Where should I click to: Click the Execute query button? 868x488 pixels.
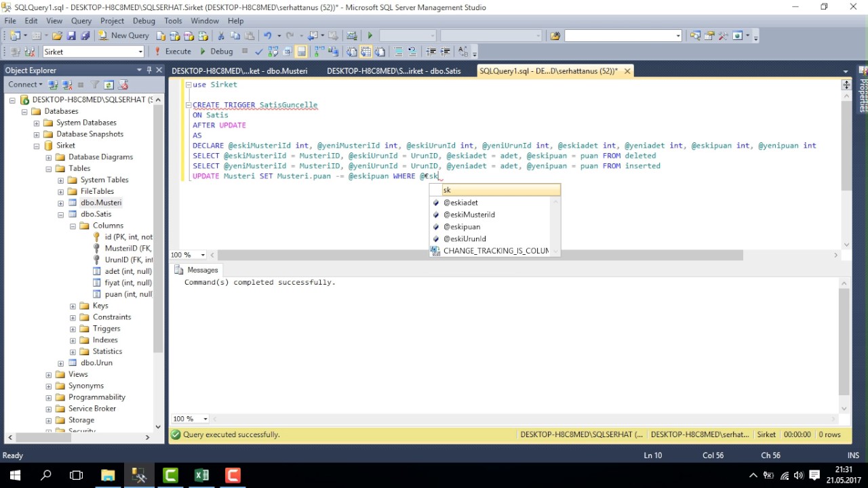point(173,52)
